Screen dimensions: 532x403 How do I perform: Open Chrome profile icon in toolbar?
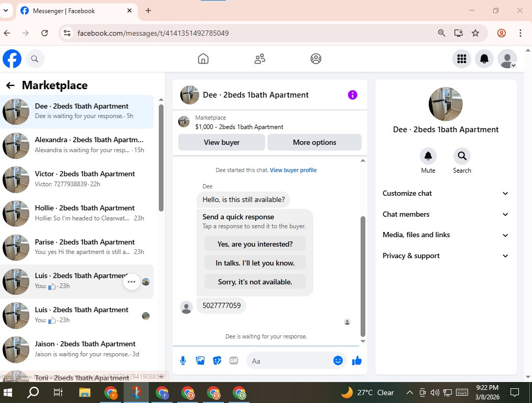[502, 33]
